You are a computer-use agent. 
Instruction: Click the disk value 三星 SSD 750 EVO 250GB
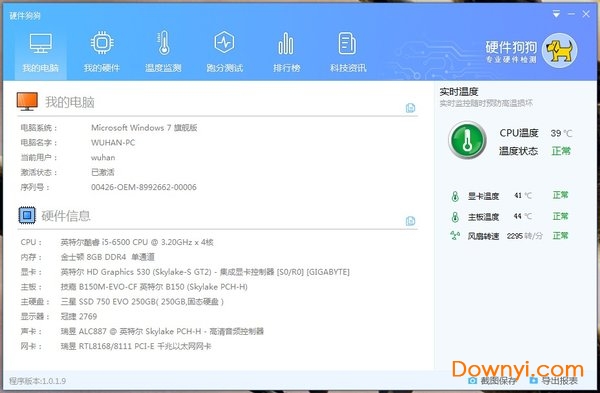[x=142, y=302]
